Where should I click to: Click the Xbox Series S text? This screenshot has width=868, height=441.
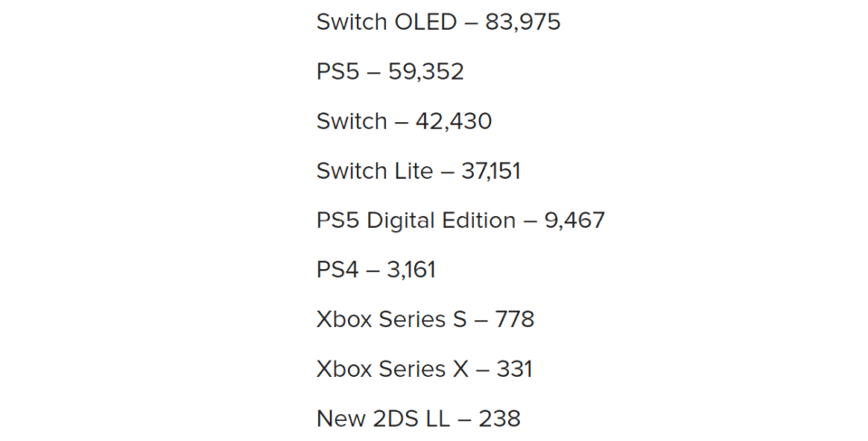click(x=393, y=320)
